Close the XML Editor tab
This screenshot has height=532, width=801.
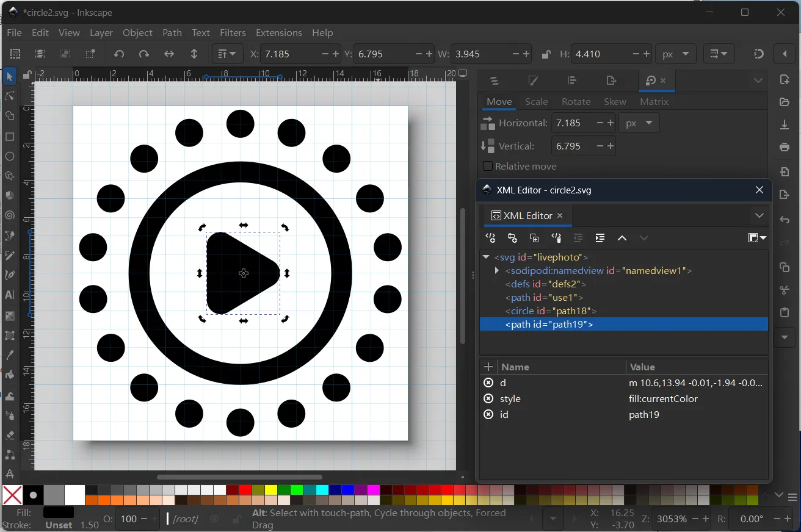(x=560, y=215)
